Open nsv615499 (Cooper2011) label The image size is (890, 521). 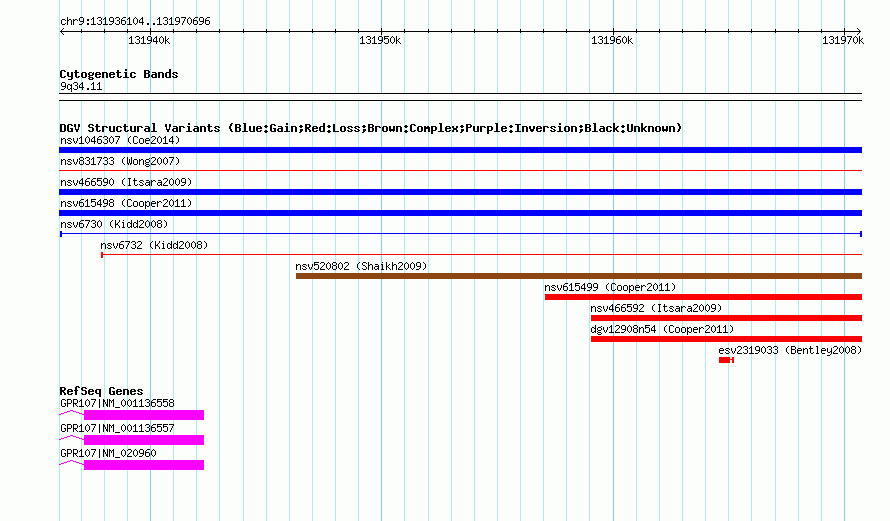pos(610,287)
